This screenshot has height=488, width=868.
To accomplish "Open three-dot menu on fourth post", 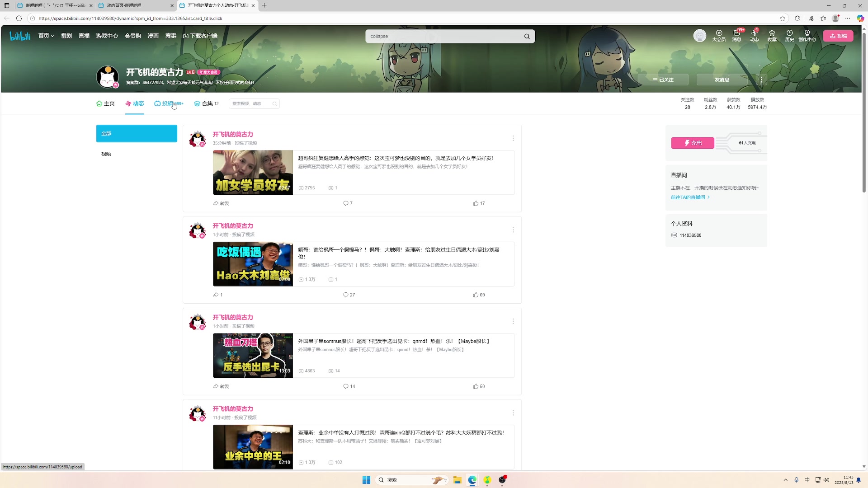I will (x=513, y=413).
